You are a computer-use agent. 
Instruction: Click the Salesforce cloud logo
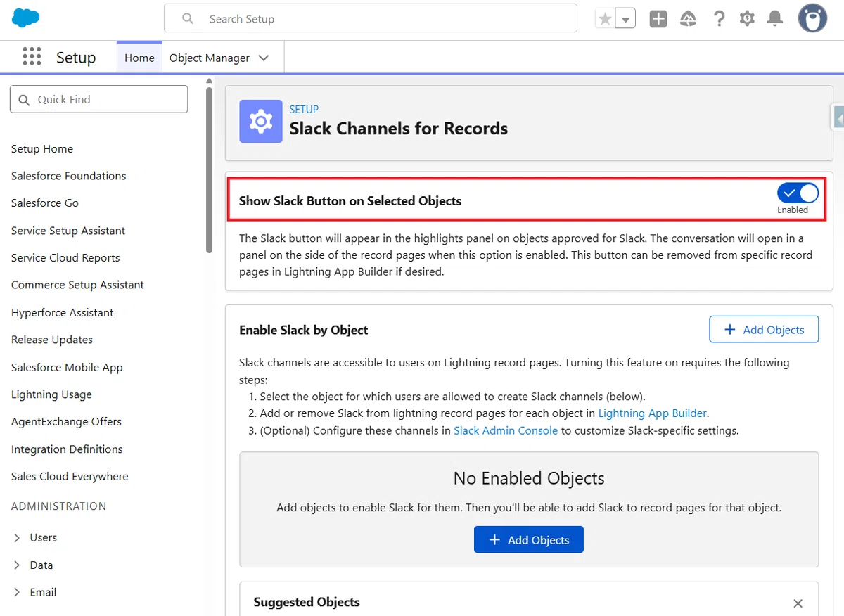26,18
